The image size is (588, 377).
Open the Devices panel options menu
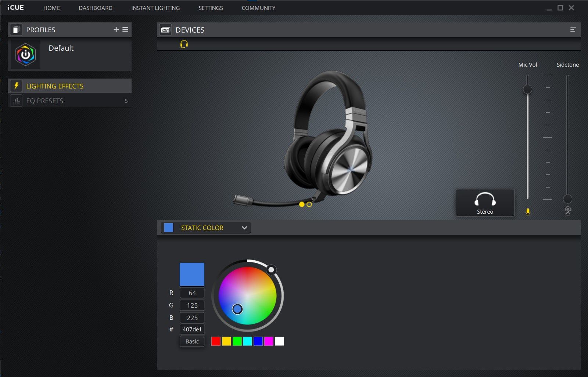(x=573, y=30)
